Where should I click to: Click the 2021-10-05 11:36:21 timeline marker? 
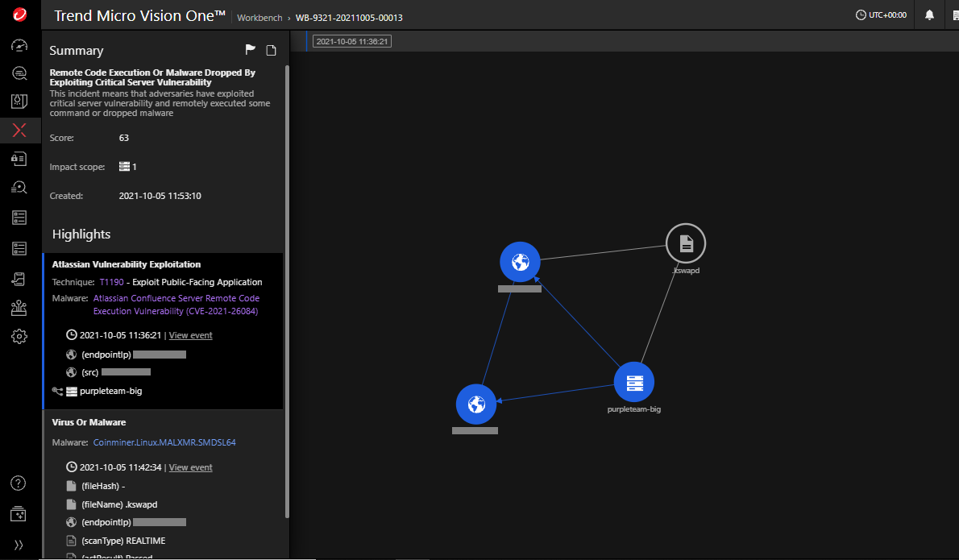click(352, 41)
